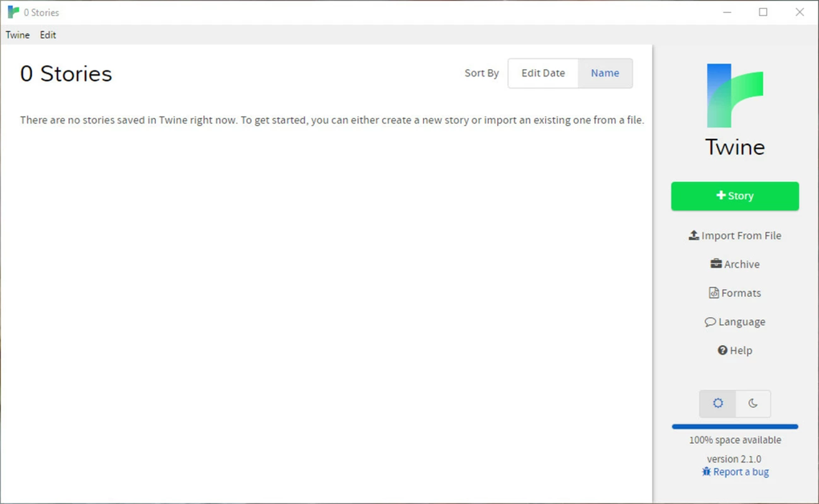Click the '100% space available' text
Screen dimensions: 819x504
(735, 440)
